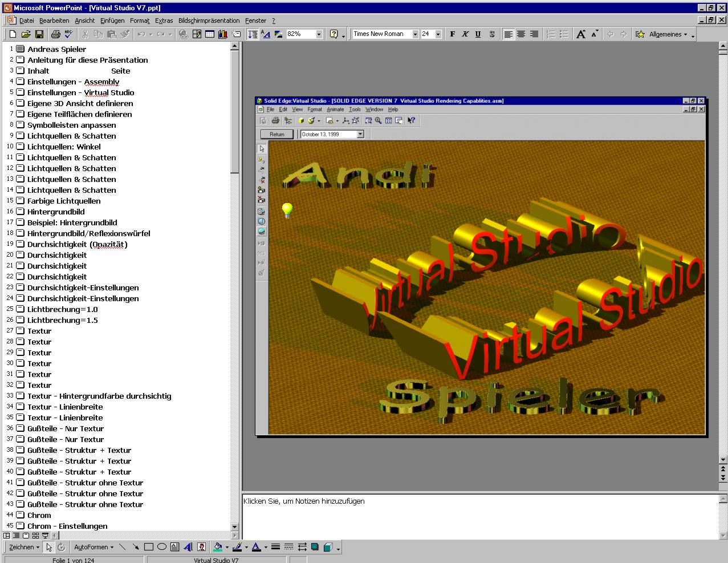Open the 3D settings cube icon
The image size is (728, 563).
click(328, 547)
